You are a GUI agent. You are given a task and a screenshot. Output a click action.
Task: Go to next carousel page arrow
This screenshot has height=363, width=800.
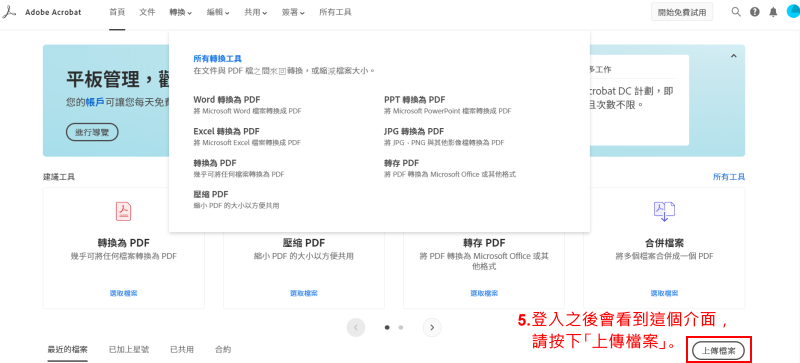432,327
